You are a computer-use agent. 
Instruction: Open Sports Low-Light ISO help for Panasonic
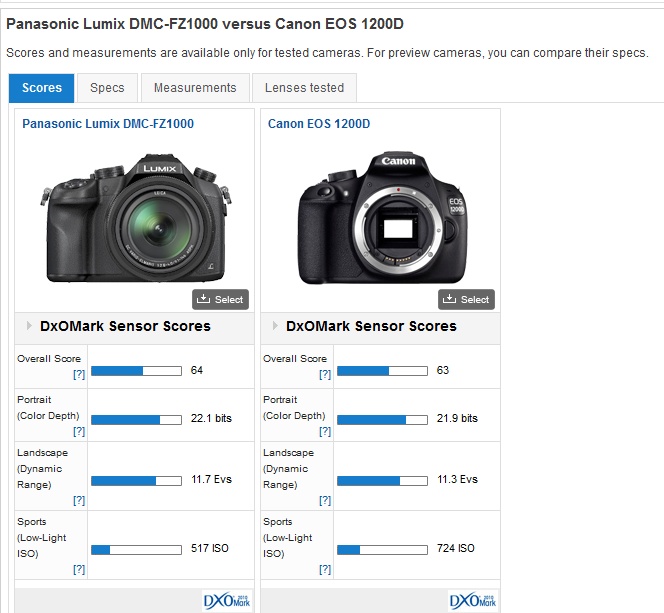click(x=79, y=569)
